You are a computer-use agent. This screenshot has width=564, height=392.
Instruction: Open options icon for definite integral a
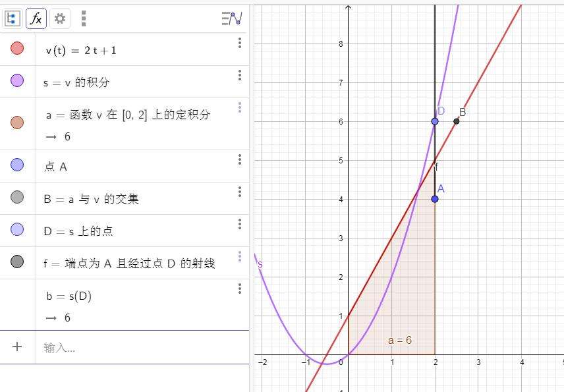pos(239,108)
